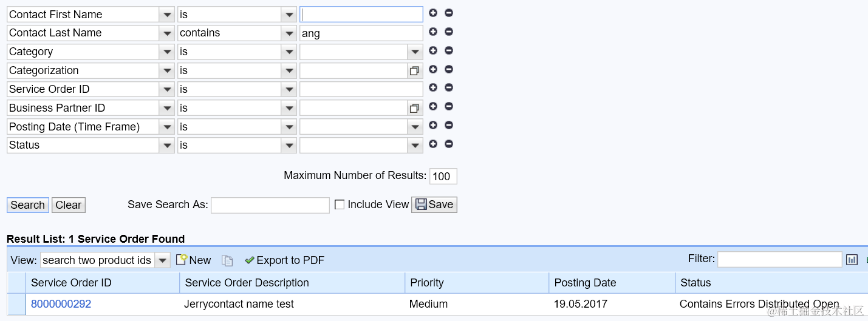Viewport: 868px width, 321px height.
Task: Sort by Service Order Description column
Action: click(x=247, y=283)
